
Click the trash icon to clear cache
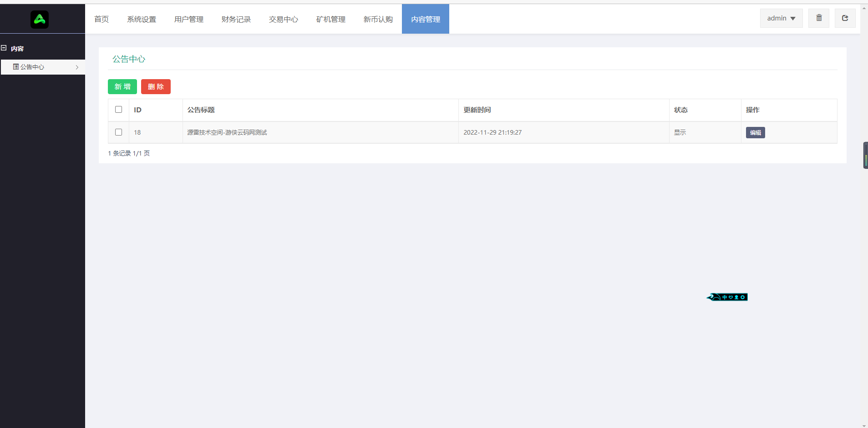point(818,18)
